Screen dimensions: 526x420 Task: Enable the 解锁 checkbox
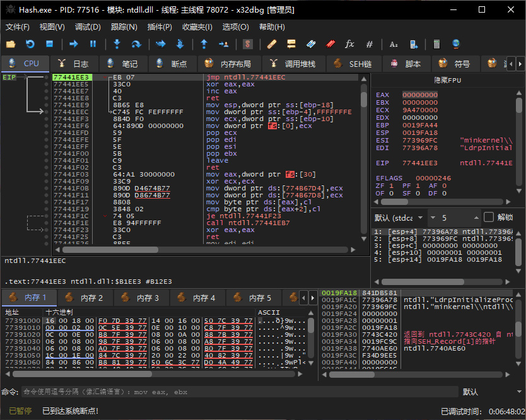tap(489, 218)
